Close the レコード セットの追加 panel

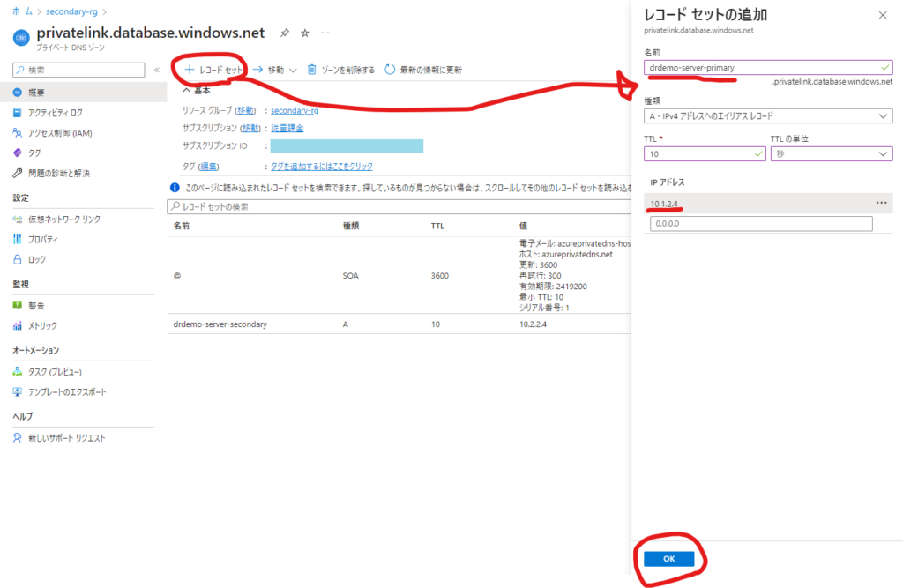(x=883, y=16)
